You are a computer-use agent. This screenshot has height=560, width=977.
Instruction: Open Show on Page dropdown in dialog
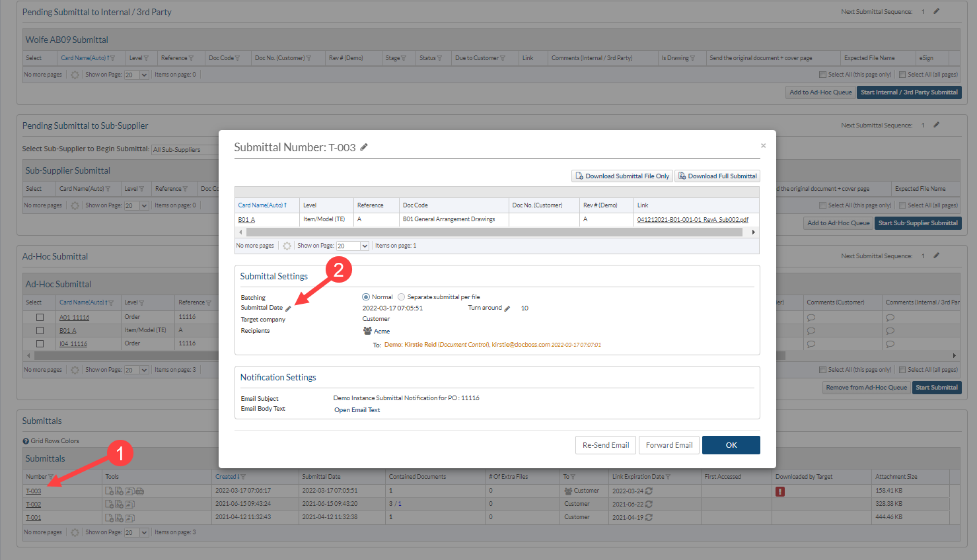pyautogui.click(x=353, y=246)
